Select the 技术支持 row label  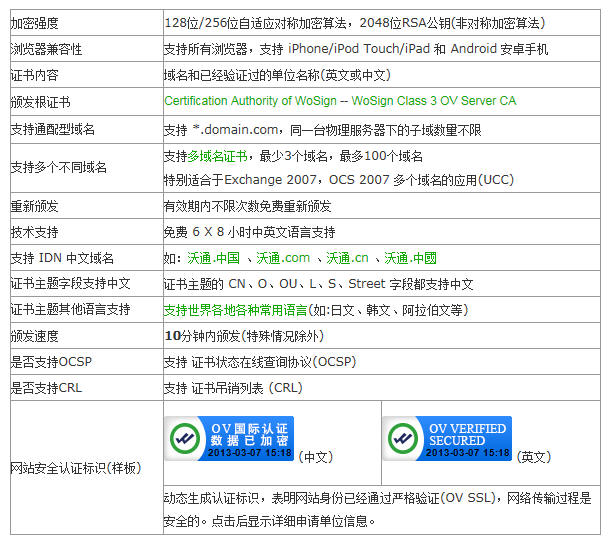pyautogui.click(x=34, y=232)
